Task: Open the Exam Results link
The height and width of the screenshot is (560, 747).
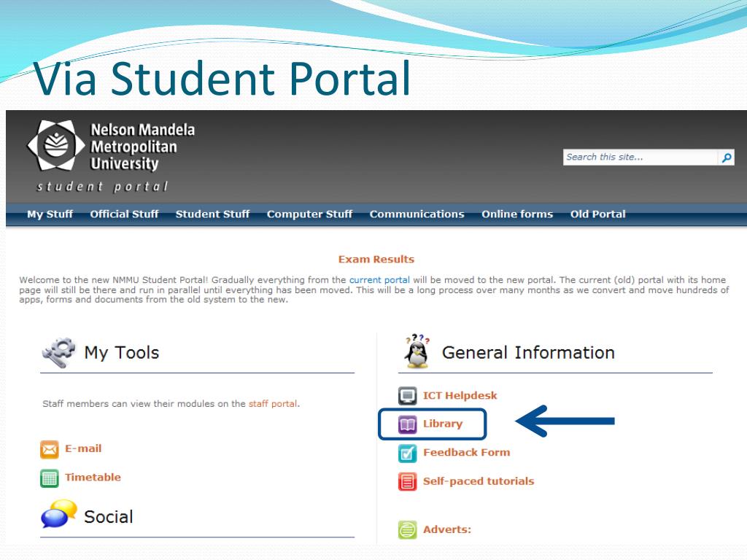Action: (x=376, y=260)
